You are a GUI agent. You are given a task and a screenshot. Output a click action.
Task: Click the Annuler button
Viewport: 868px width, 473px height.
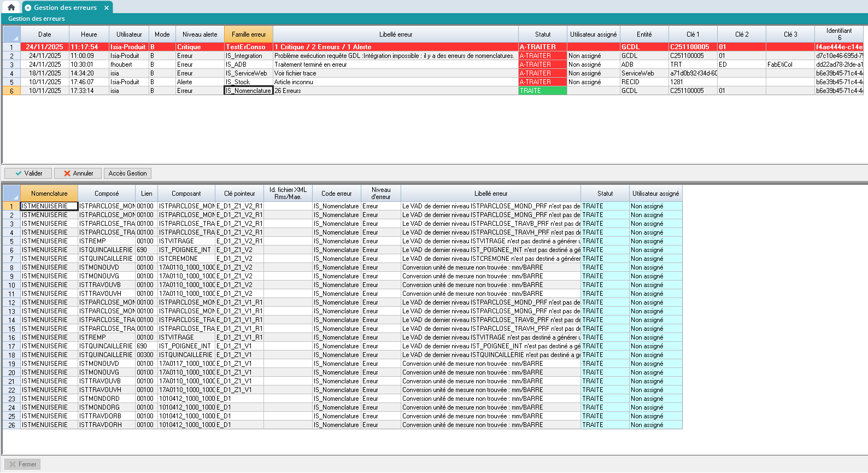coord(78,173)
